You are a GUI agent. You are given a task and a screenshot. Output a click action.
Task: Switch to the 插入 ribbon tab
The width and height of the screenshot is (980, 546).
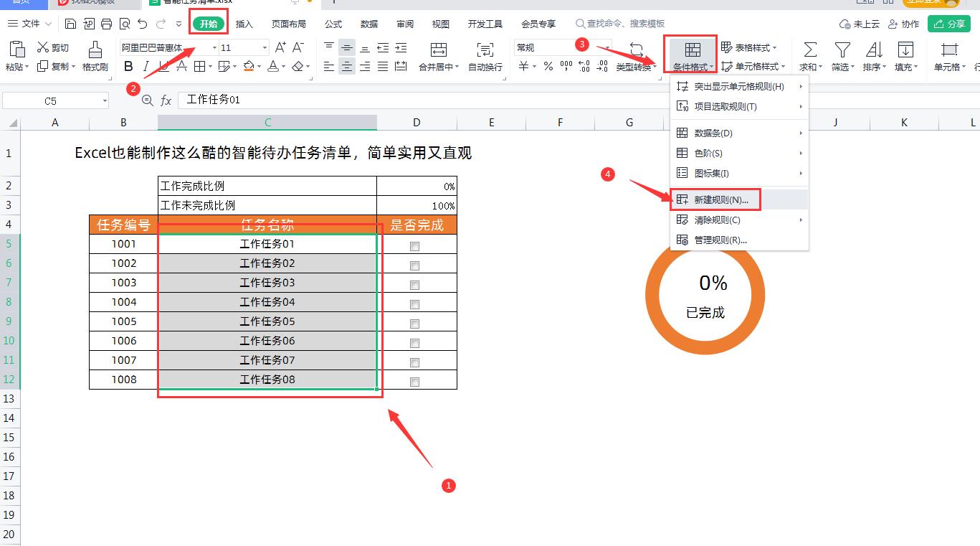pos(244,23)
